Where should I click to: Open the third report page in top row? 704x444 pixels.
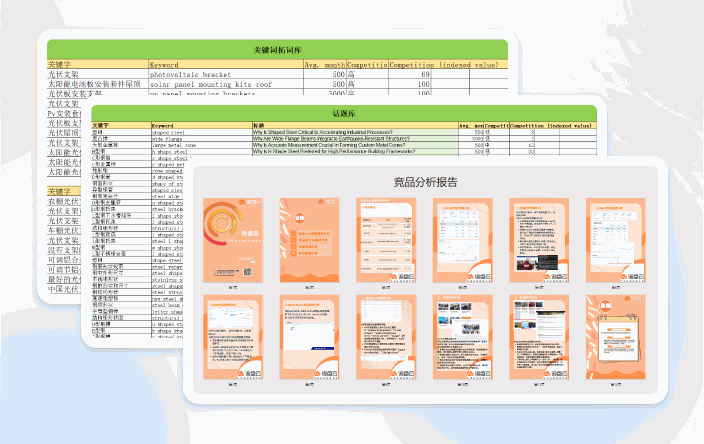(x=386, y=240)
